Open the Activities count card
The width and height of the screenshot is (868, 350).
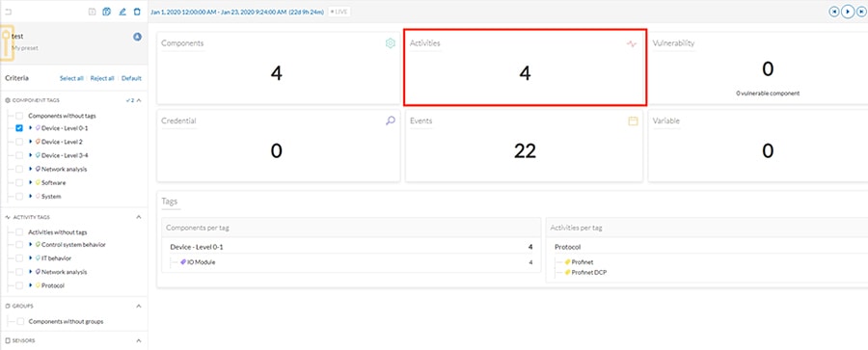[x=525, y=67]
